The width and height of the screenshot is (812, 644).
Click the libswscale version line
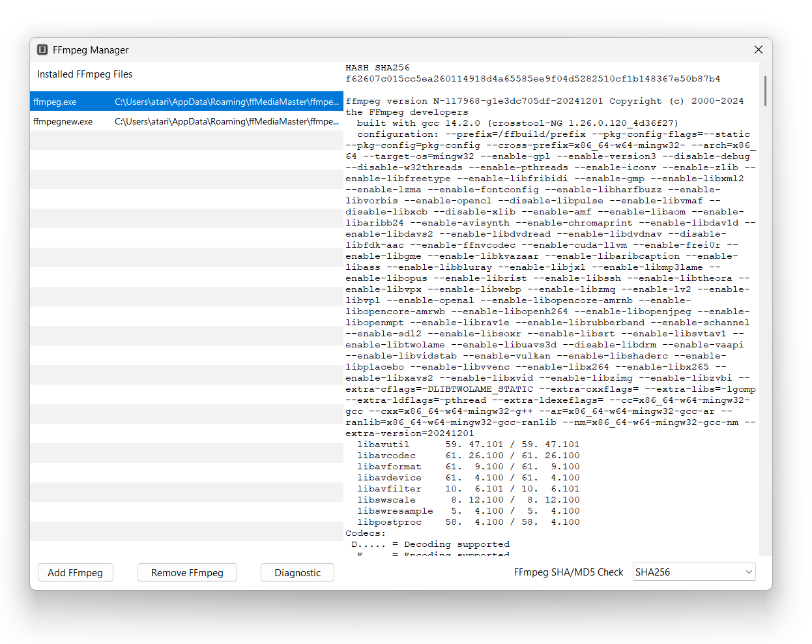tap(468, 500)
